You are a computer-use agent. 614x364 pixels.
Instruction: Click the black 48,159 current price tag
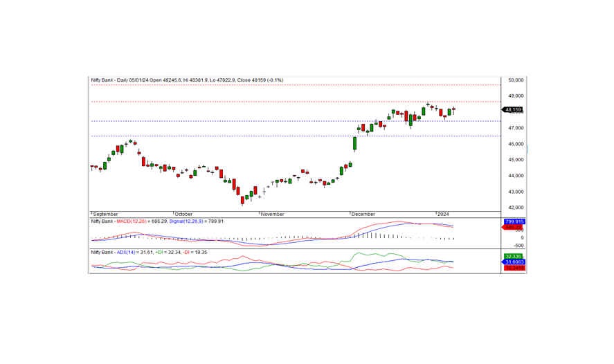click(x=512, y=109)
